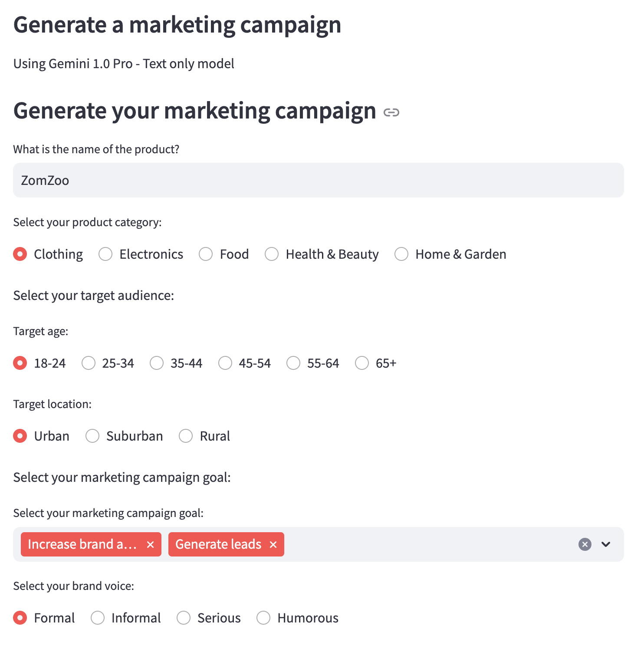
Task: Set target age to 25-34
Action: point(89,363)
